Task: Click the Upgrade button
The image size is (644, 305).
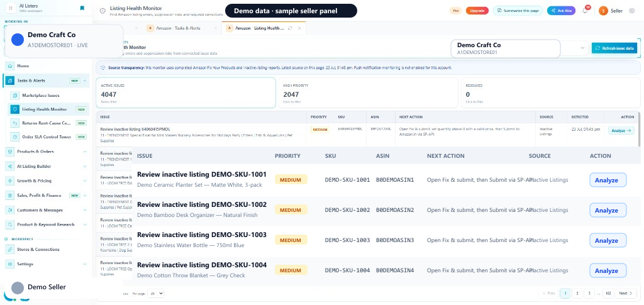Action: (x=477, y=11)
